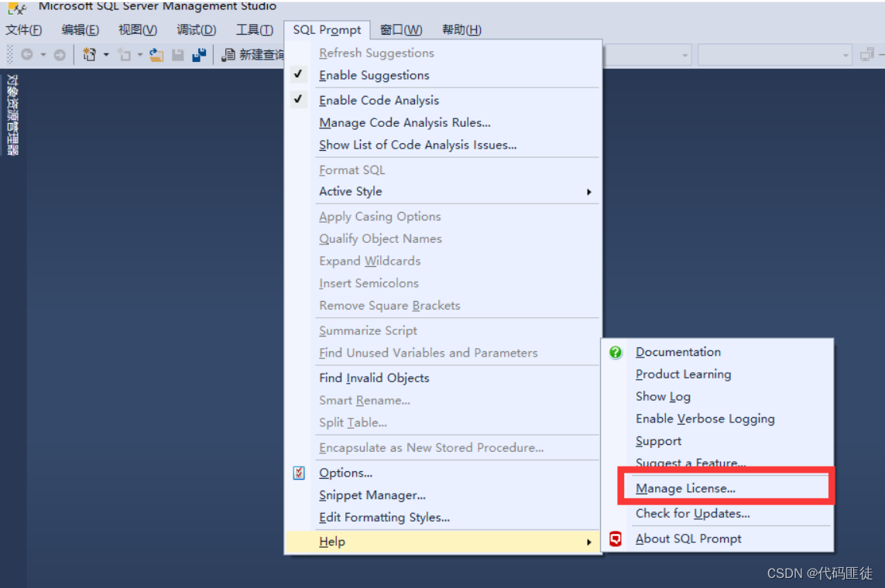The height and width of the screenshot is (588, 885).
Task: Open the 工具(T) menu
Action: pos(254,30)
